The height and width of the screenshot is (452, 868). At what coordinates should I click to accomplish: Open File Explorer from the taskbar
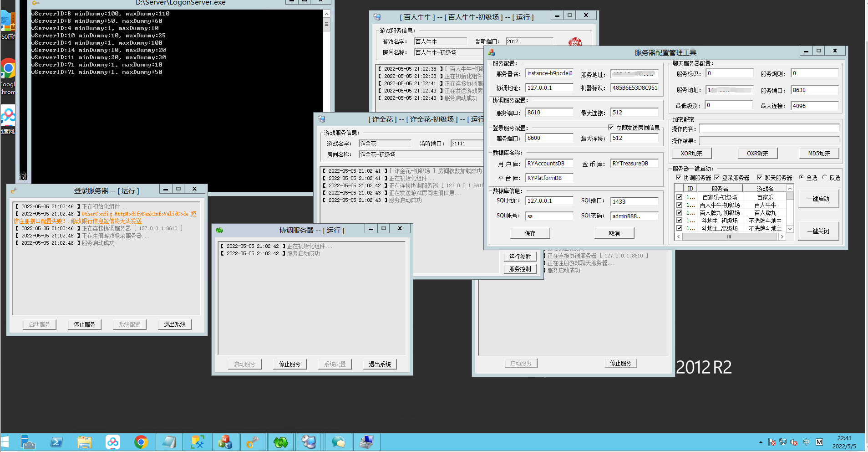click(x=85, y=442)
